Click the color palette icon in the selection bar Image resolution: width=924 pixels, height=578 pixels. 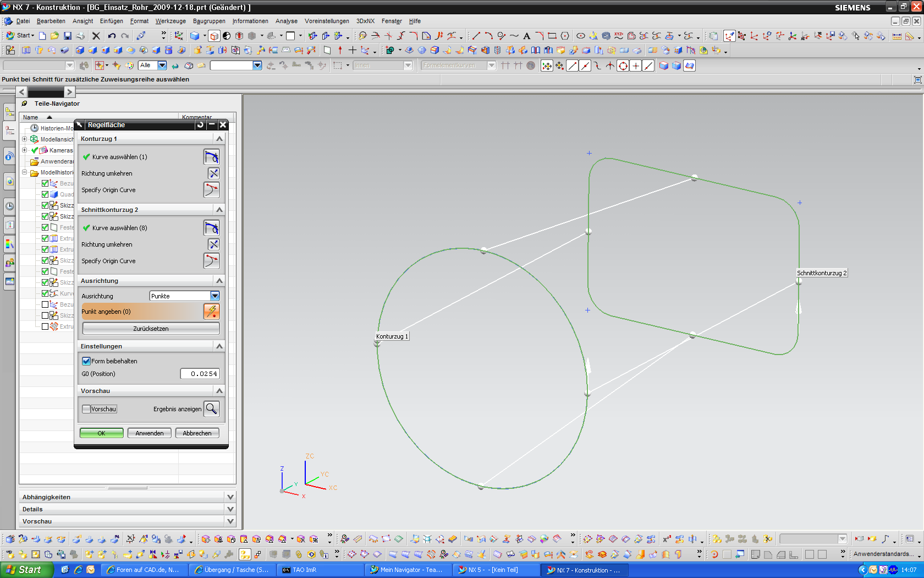(129, 66)
